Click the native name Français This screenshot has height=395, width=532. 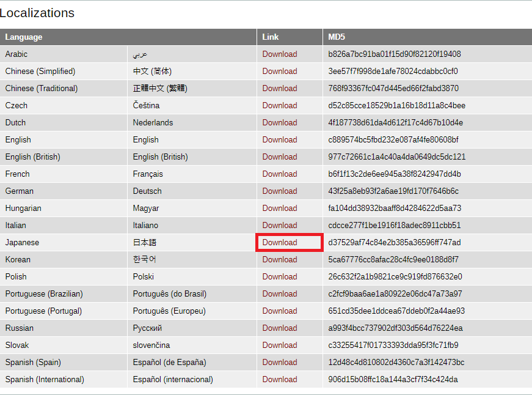[148, 174]
